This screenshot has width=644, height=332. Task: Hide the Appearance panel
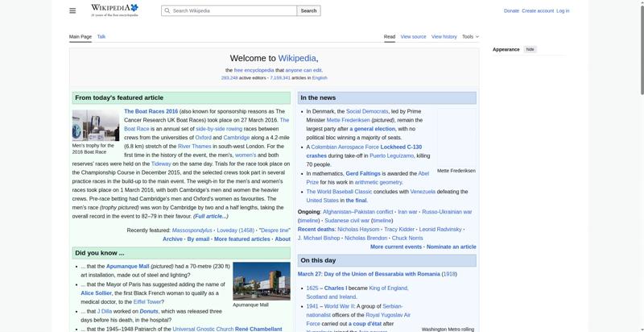530,49
